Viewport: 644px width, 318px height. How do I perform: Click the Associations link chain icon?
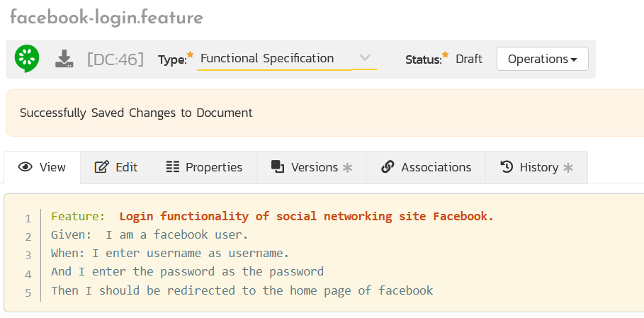[x=388, y=167]
